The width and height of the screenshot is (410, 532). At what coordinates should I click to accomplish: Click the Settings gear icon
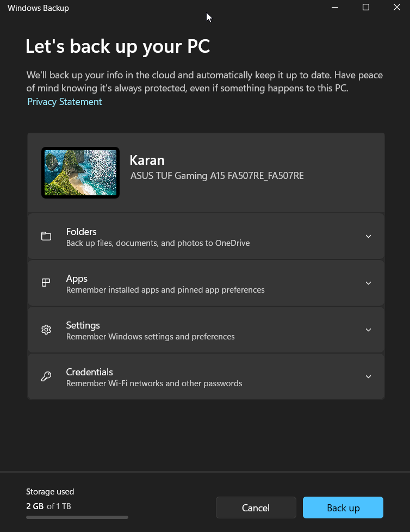tap(46, 330)
